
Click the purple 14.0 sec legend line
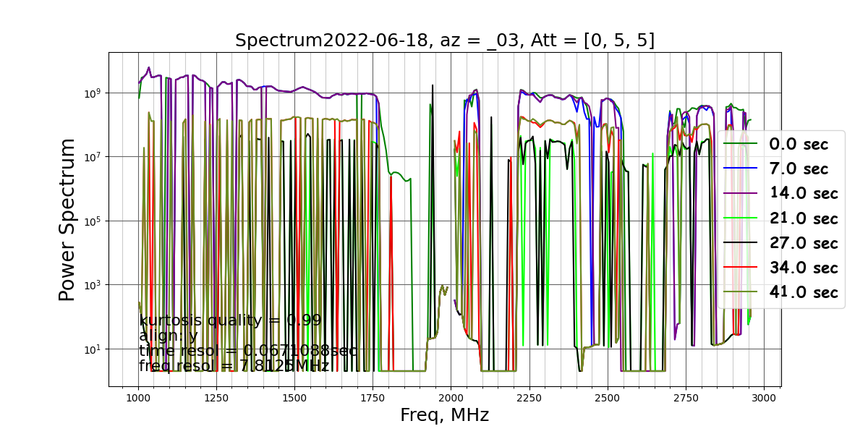[x=741, y=193]
